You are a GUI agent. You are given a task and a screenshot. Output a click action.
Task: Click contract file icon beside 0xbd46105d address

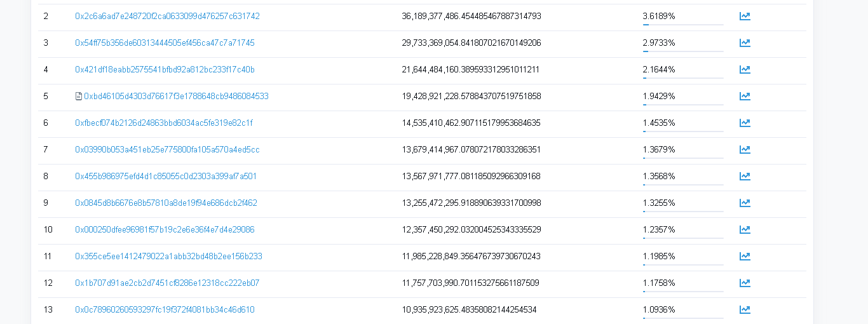point(79,97)
